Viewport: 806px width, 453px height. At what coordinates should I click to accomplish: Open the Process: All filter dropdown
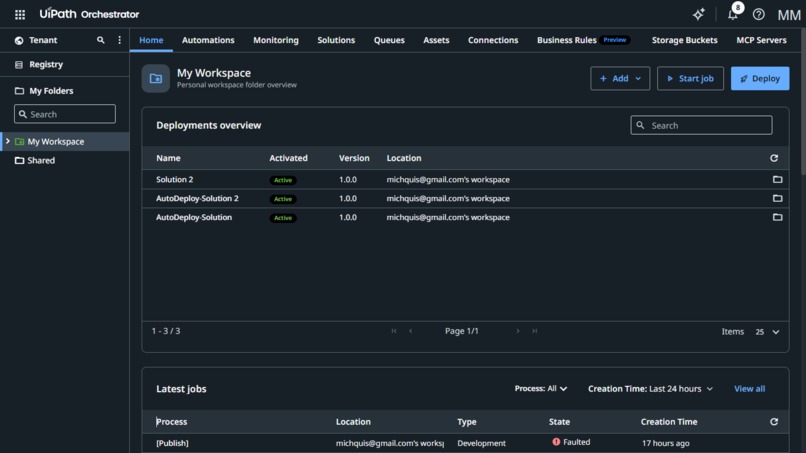coord(541,389)
